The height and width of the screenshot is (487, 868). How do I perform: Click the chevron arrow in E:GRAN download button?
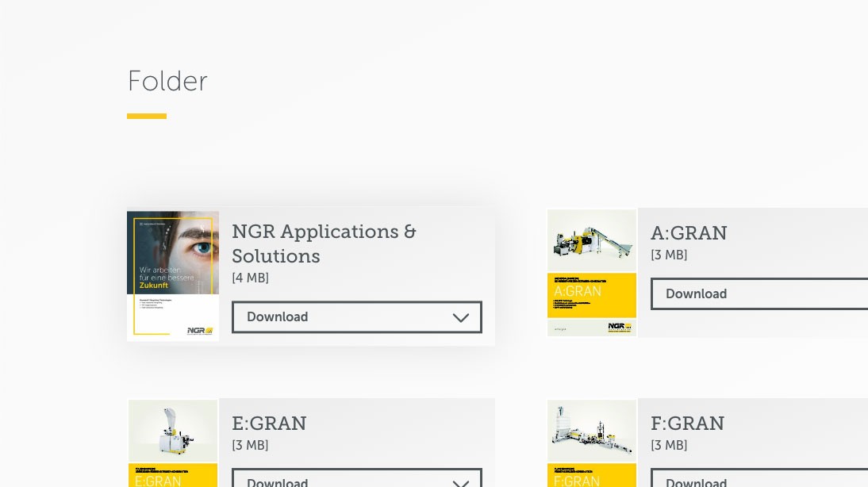[x=460, y=483]
